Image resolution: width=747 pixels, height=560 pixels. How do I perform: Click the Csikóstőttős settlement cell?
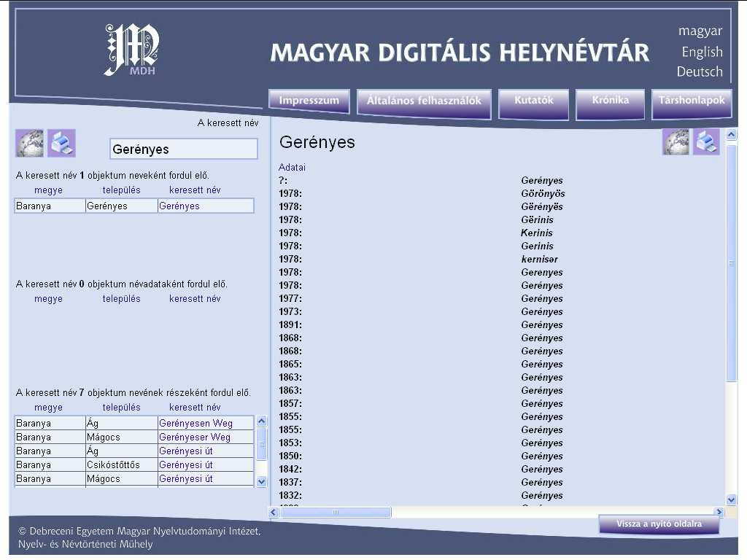122,464
